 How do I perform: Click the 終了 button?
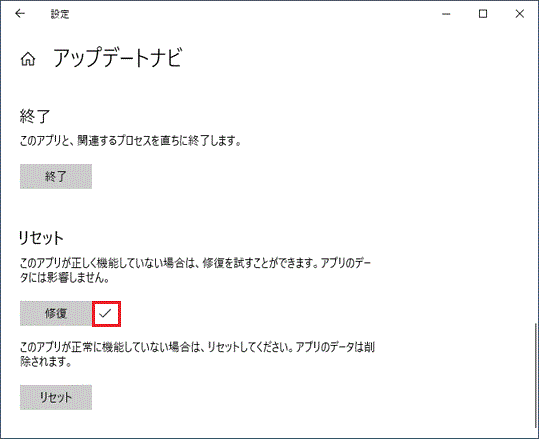tap(56, 176)
